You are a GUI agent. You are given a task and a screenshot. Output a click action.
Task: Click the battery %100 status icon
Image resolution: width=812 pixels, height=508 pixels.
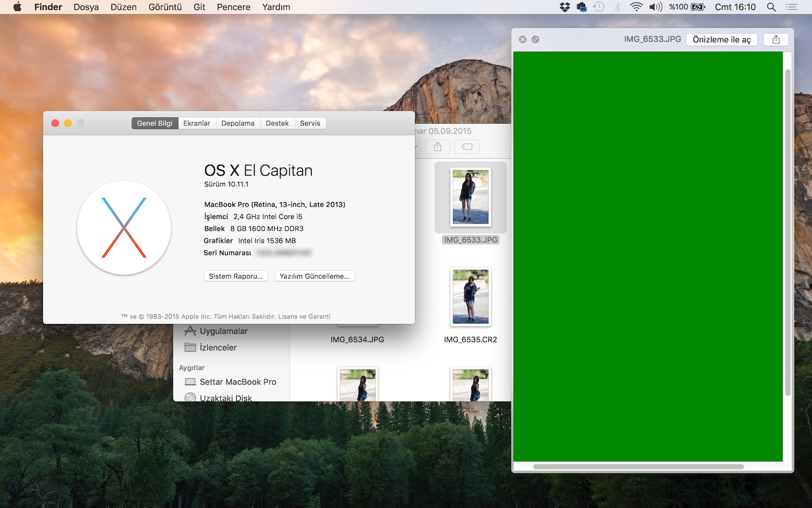pyautogui.click(x=687, y=7)
